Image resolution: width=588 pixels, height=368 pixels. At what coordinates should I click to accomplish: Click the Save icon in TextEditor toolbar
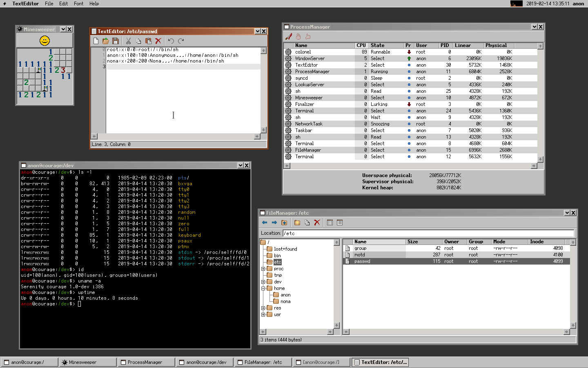(116, 41)
